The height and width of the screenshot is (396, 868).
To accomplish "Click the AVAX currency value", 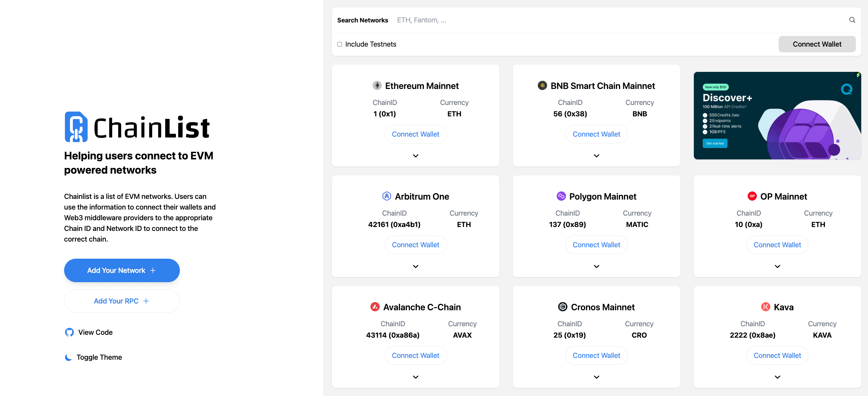I will [x=462, y=335].
